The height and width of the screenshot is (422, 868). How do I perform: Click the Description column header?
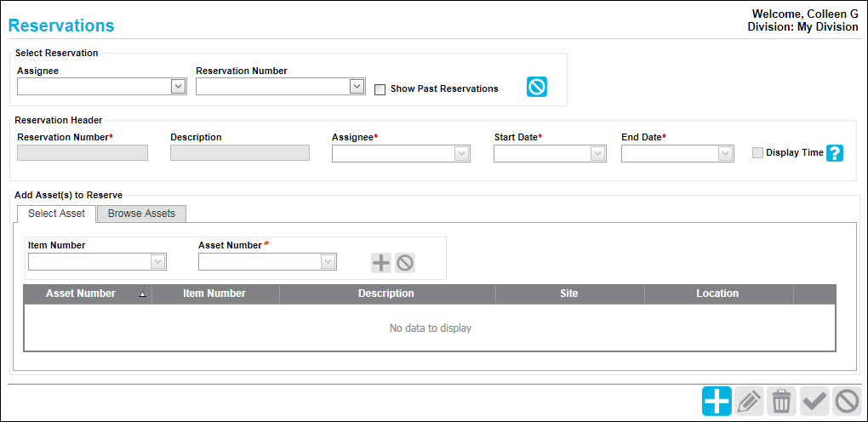point(387,294)
